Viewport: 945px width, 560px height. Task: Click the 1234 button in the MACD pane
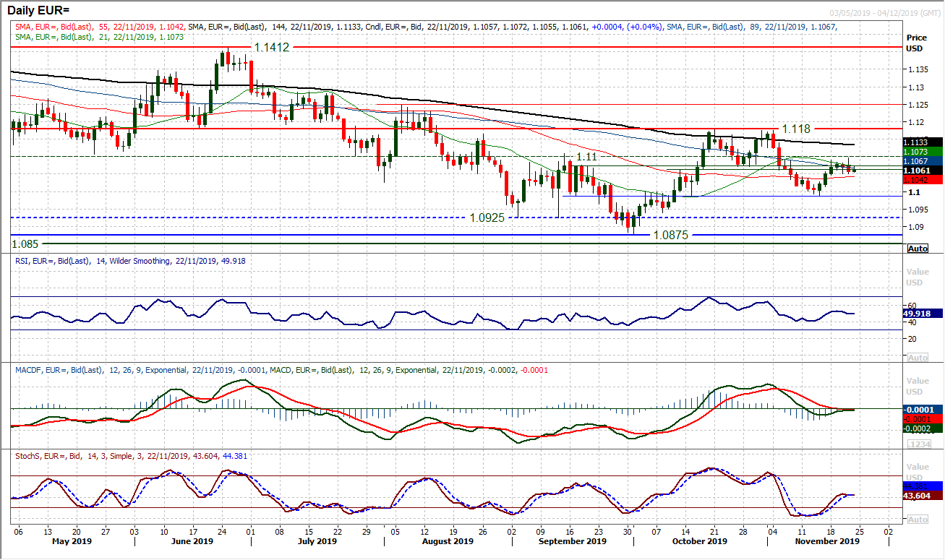(918, 443)
